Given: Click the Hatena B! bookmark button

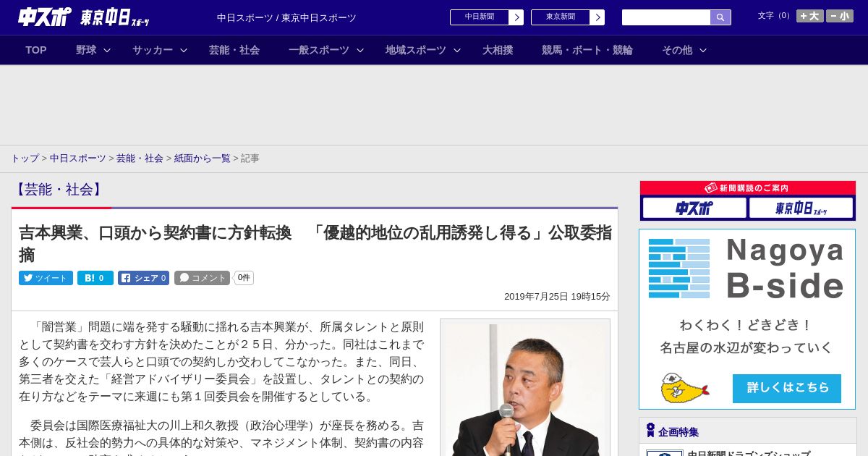Looking at the screenshot, I should (x=95, y=278).
